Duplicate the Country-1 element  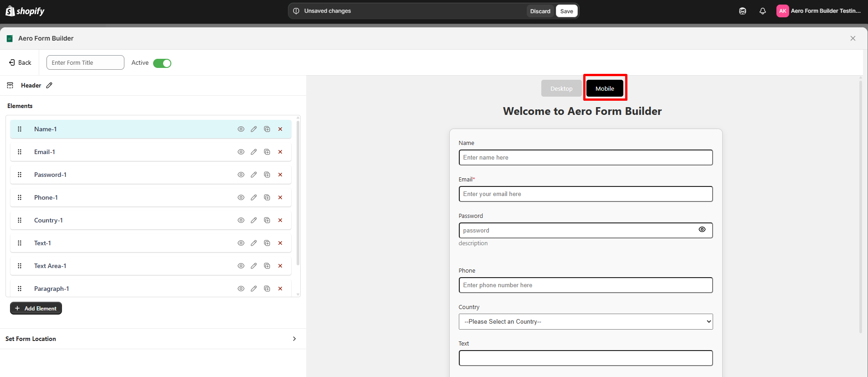(x=267, y=220)
